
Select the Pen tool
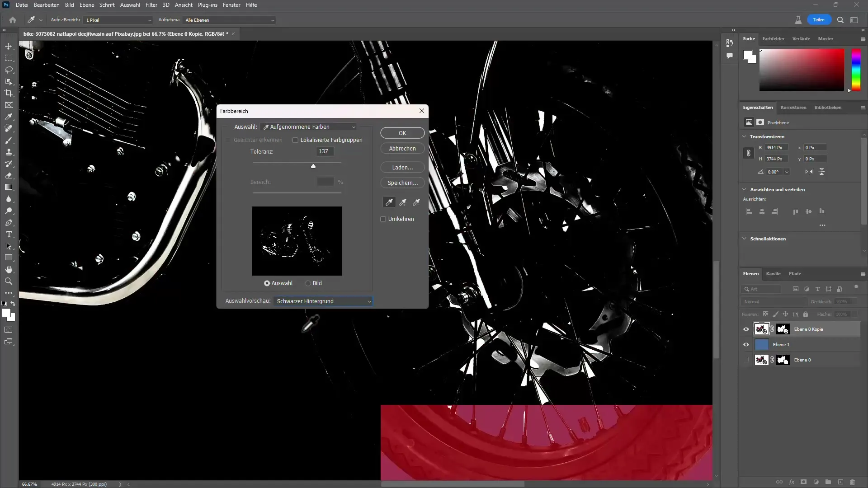click(9, 222)
